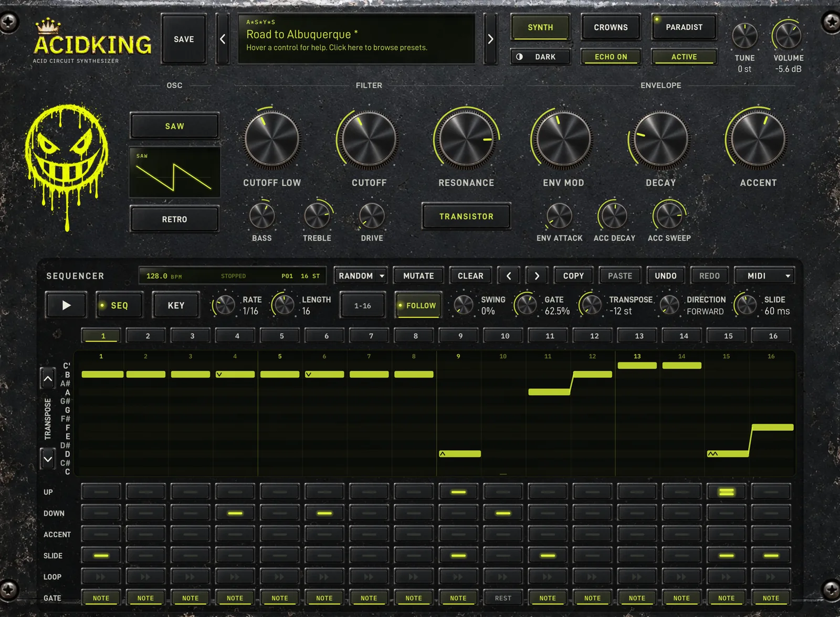Click the Acc Sweep knob
The image size is (840, 617).
[669, 216]
